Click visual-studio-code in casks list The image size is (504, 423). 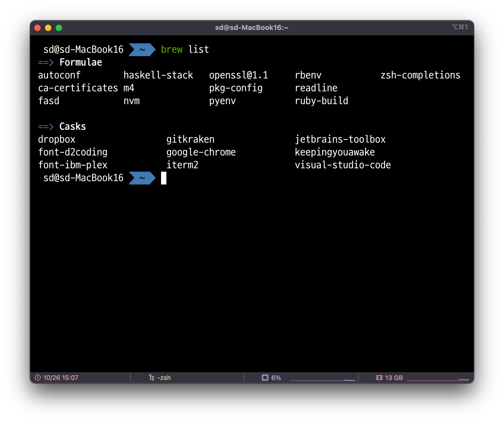pyautogui.click(x=343, y=165)
